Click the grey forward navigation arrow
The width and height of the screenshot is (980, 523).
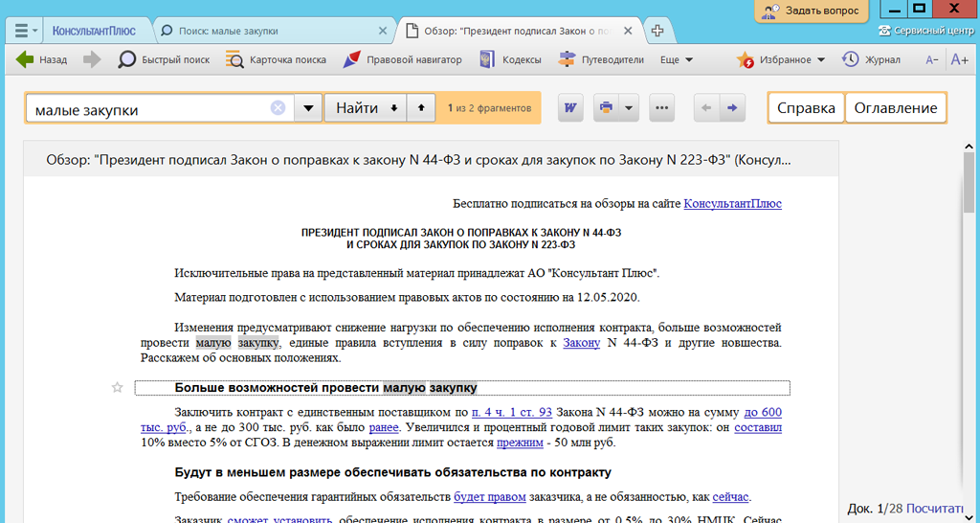pyautogui.click(x=92, y=60)
